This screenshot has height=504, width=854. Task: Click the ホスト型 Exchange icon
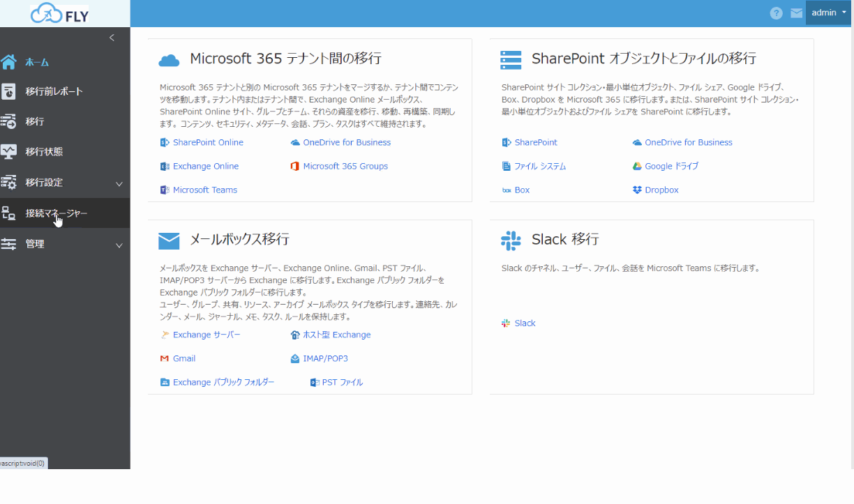point(295,335)
